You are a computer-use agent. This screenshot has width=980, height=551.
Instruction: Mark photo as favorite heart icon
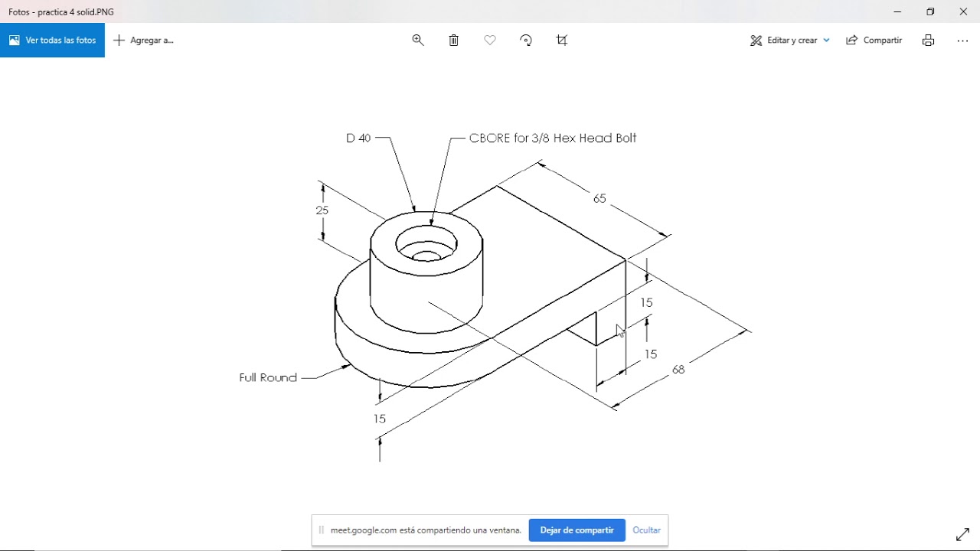point(490,41)
